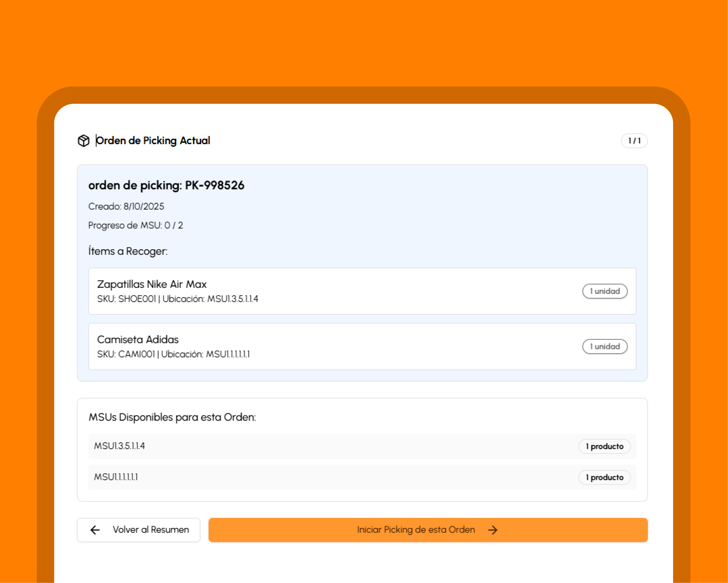
Task: Click the 1 unidad badge for Camiseta
Action: click(604, 347)
